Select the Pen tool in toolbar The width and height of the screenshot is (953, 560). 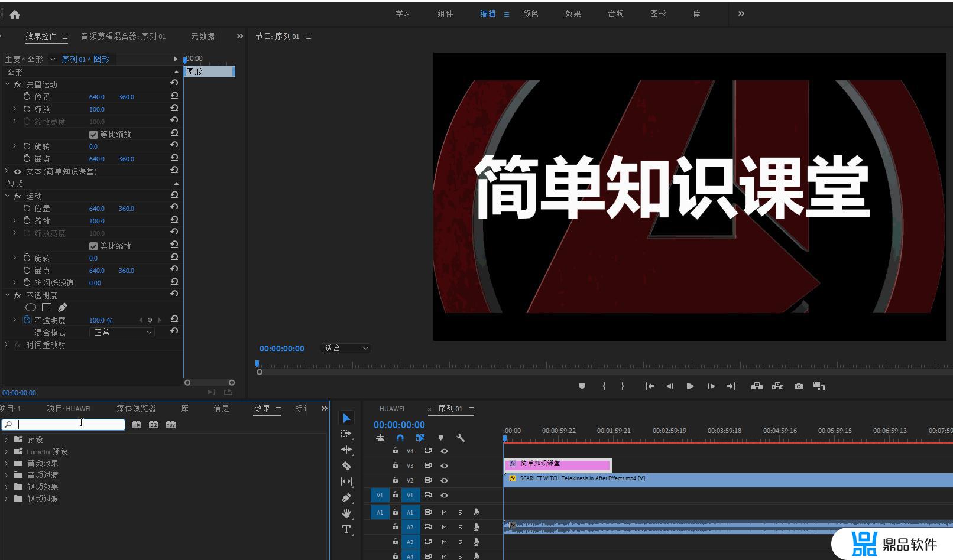click(346, 497)
